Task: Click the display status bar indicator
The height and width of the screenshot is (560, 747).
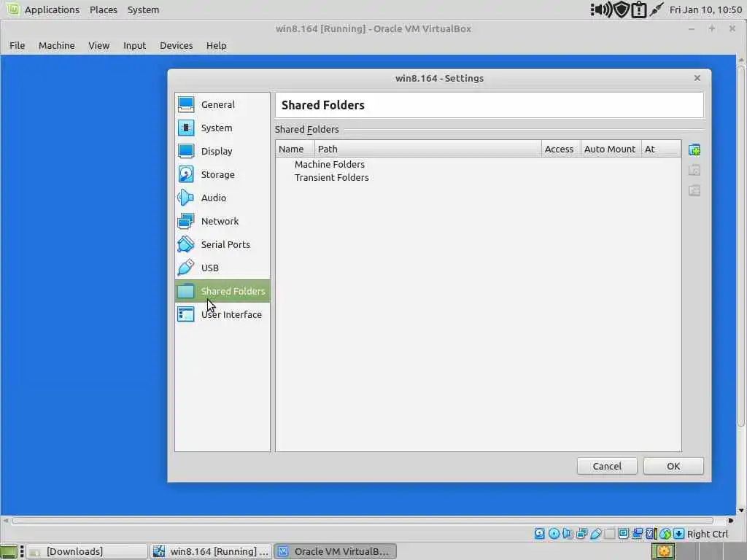Action: tap(623, 534)
